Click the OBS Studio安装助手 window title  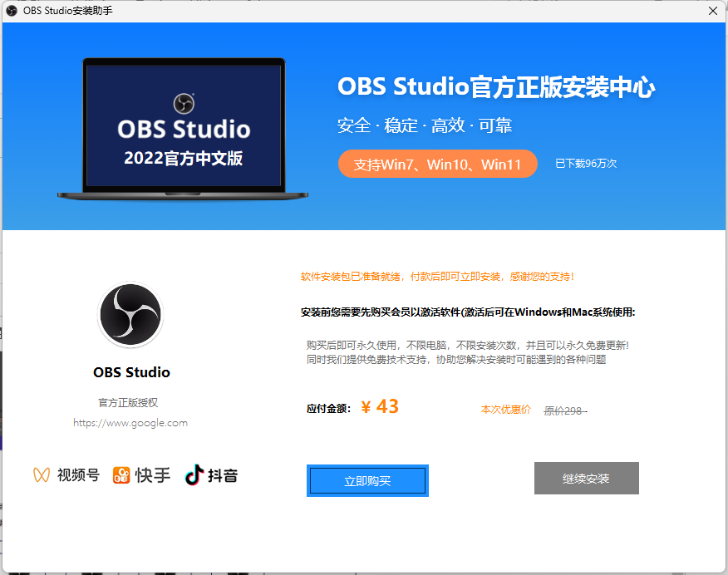coord(68,11)
